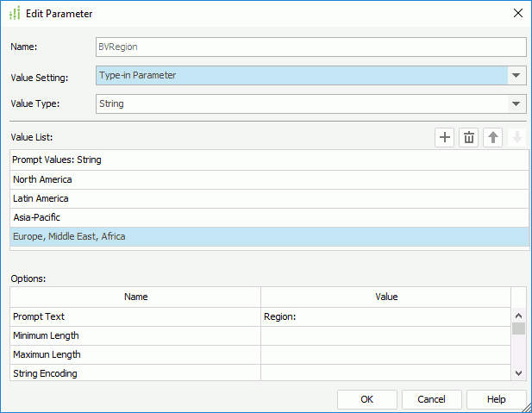
Task: Edit the Maximun Length value cell
Action: click(x=385, y=354)
